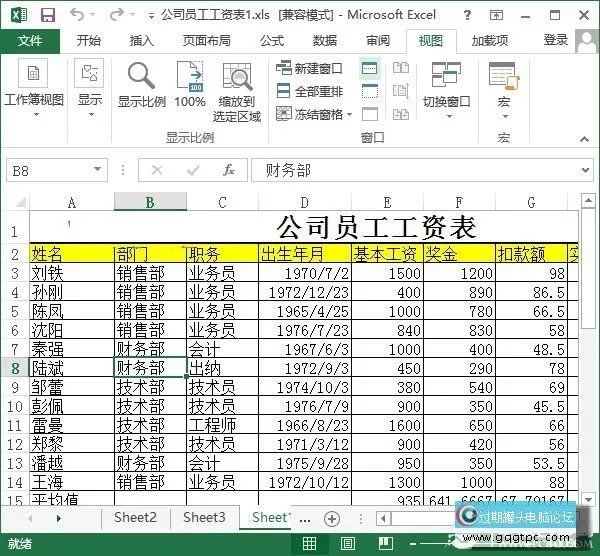Viewport: 600px width, 556px height.
Task: Open the 显示比例 zoom magnifier dialog
Action: pyautogui.click(x=142, y=84)
